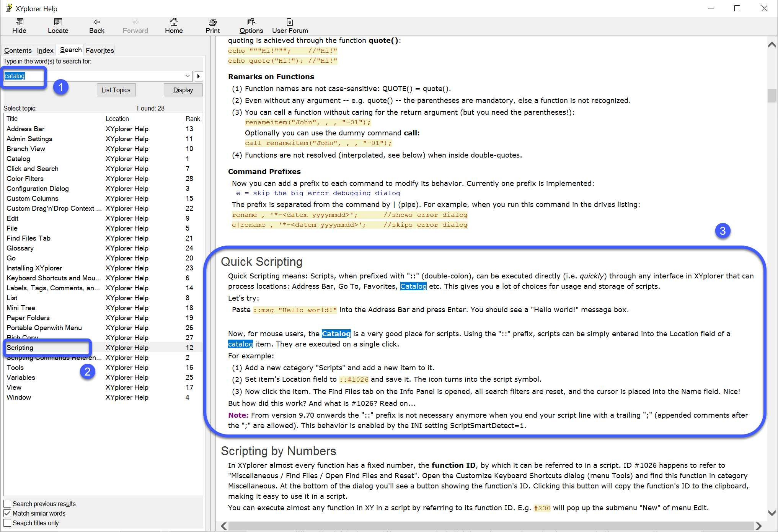Click vertical scrollbar up arrow

pos(772,45)
